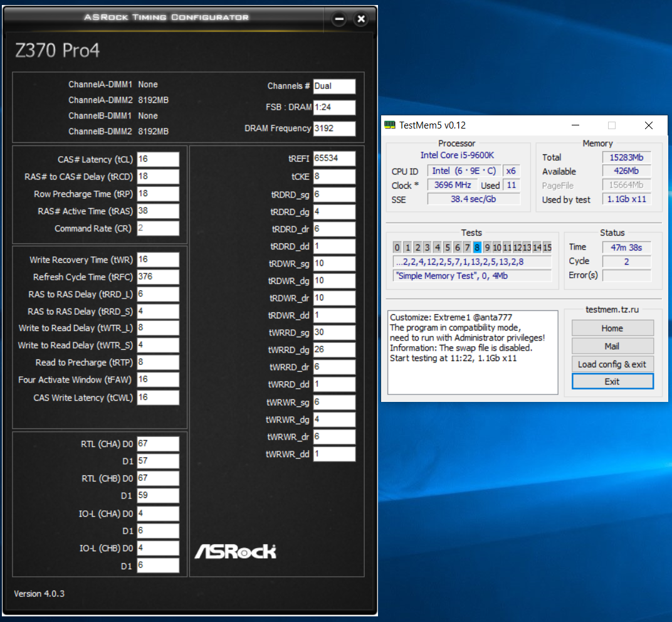Click the Intel Core i5-9600K processor name
672x622 pixels.
click(457, 155)
